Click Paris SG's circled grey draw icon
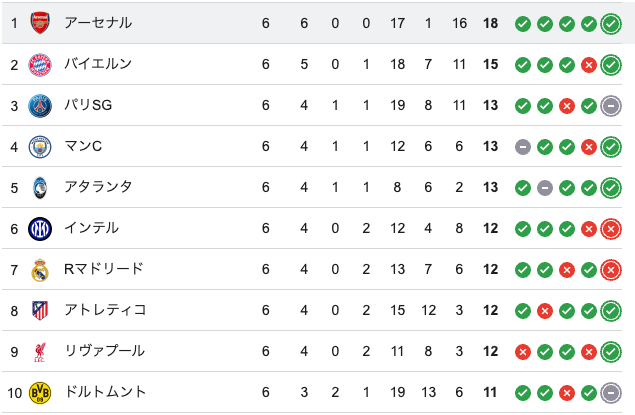This screenshot has height=415, width=635. click(x=611, y=105)
